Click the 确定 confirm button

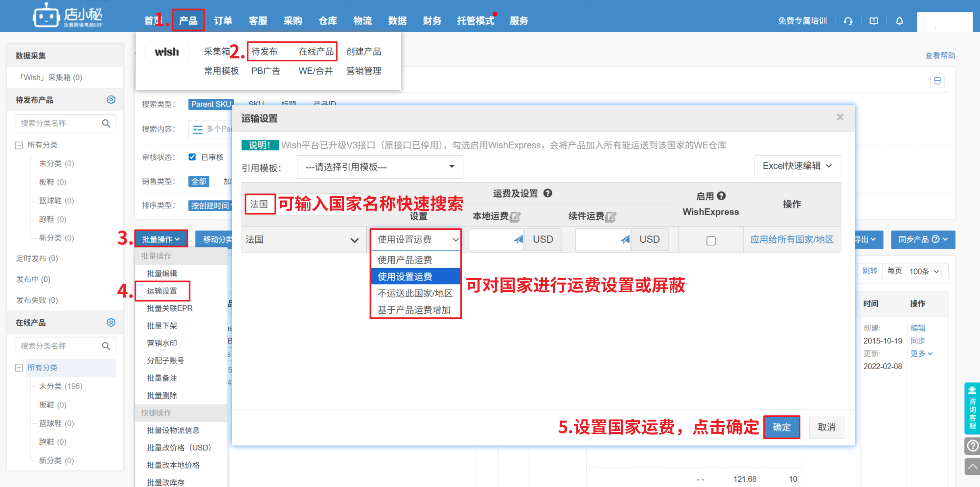[781, 427]
